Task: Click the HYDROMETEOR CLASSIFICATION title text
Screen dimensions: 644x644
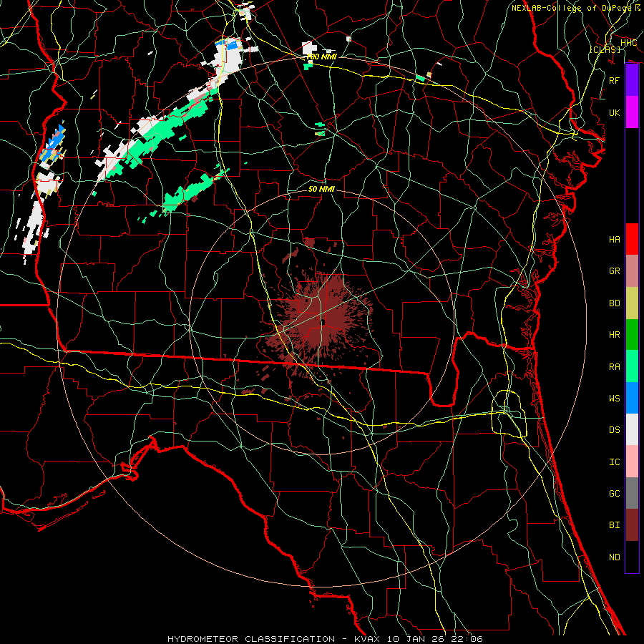Action: (x=251, y=639)
